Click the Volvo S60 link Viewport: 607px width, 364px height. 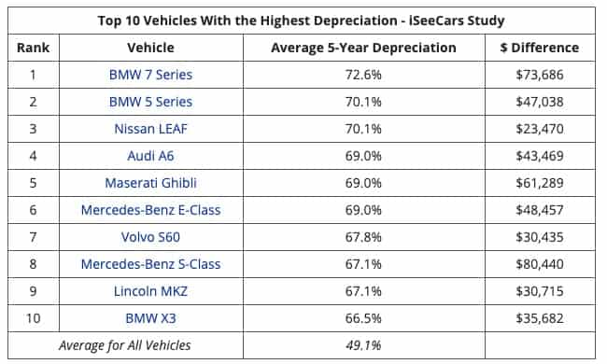coord(150,237)
